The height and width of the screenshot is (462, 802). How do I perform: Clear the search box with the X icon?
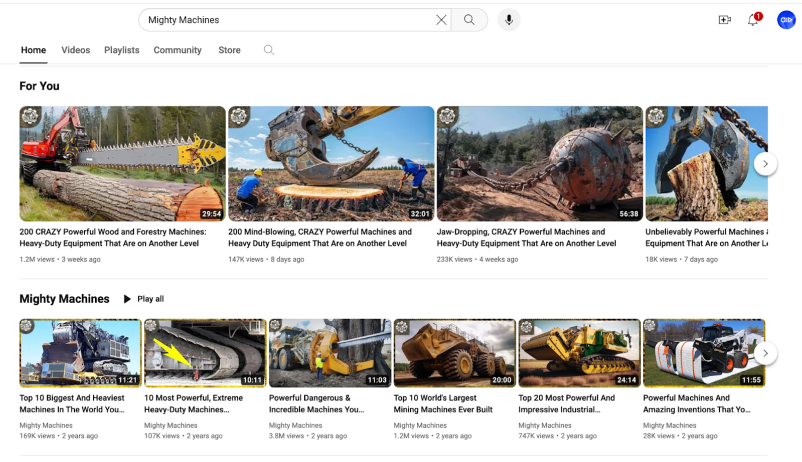(x=441, y=20)
